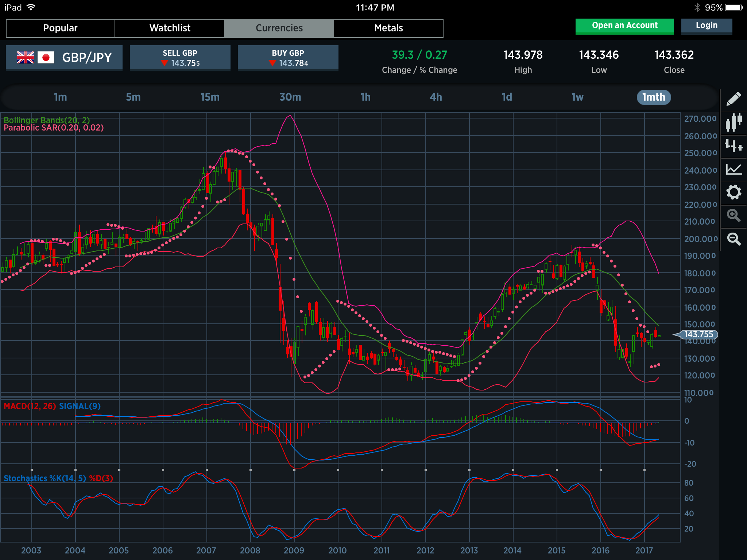Zoom out of the chart
Viewport: 747px width, 560px height.
[x=734, y=239]
